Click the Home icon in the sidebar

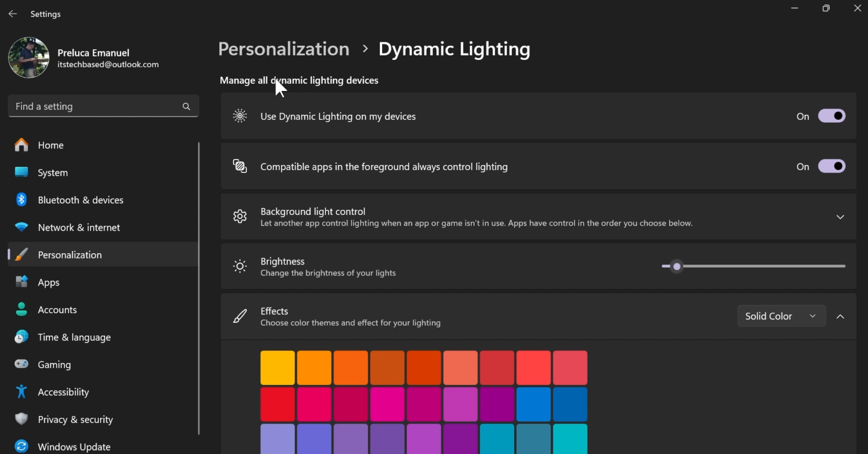click(x=21, y=145)
